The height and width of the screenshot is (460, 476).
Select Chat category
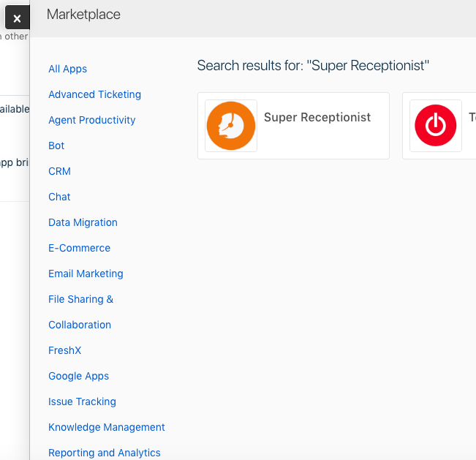point(59,197)
